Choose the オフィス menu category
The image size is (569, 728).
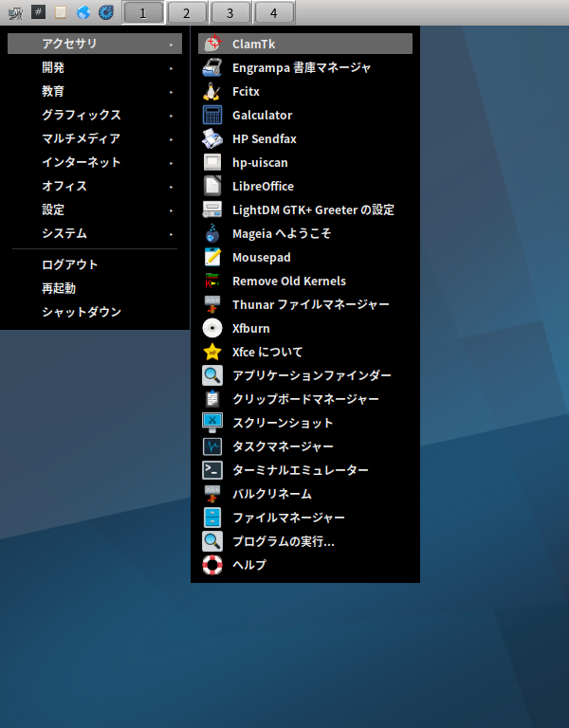tap(95, 186)
